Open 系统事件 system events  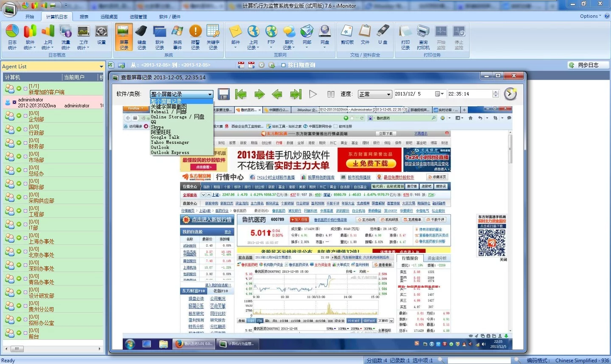tap(177, 37)
